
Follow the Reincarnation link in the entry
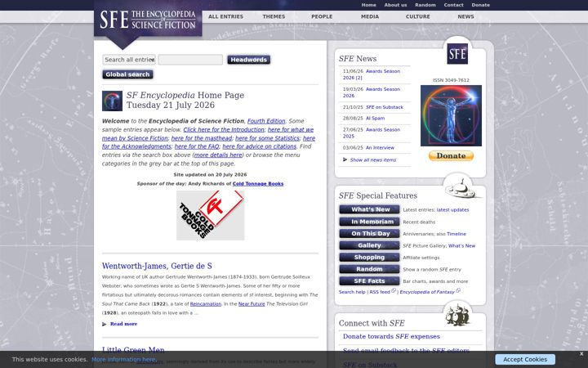206,303
